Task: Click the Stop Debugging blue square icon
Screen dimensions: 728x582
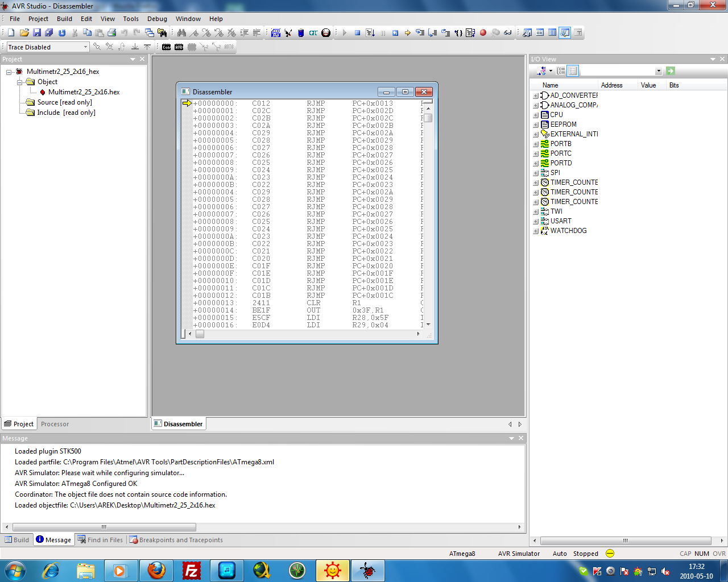Action: pos(357,33)
